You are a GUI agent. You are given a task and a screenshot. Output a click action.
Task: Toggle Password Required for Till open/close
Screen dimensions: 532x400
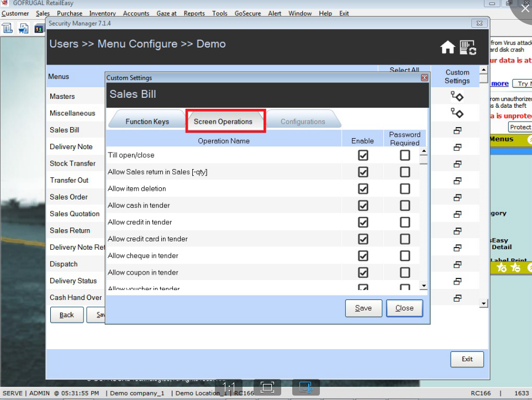[405, 155]
